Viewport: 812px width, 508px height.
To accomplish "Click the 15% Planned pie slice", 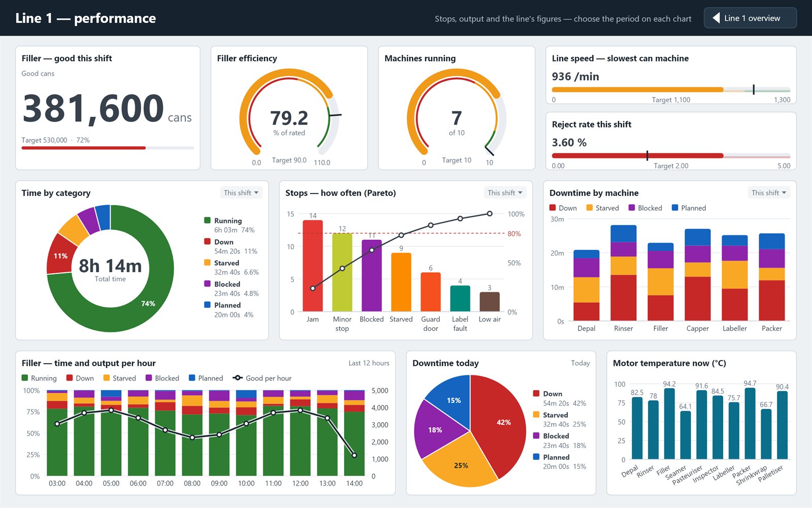I will click(454, 400).
